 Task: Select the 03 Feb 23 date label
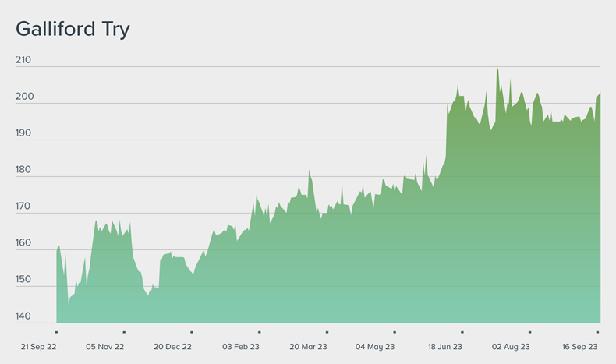(241, 347)
